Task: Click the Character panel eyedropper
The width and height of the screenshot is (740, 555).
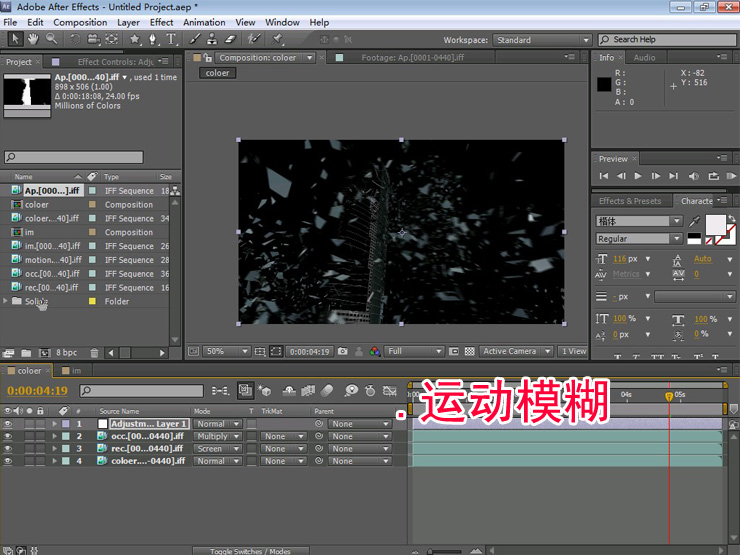Action: [x=695, y=220]
